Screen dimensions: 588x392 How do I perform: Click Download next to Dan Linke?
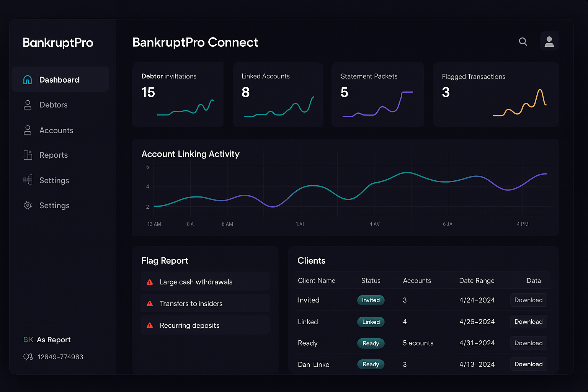click(x=528, y=364)
